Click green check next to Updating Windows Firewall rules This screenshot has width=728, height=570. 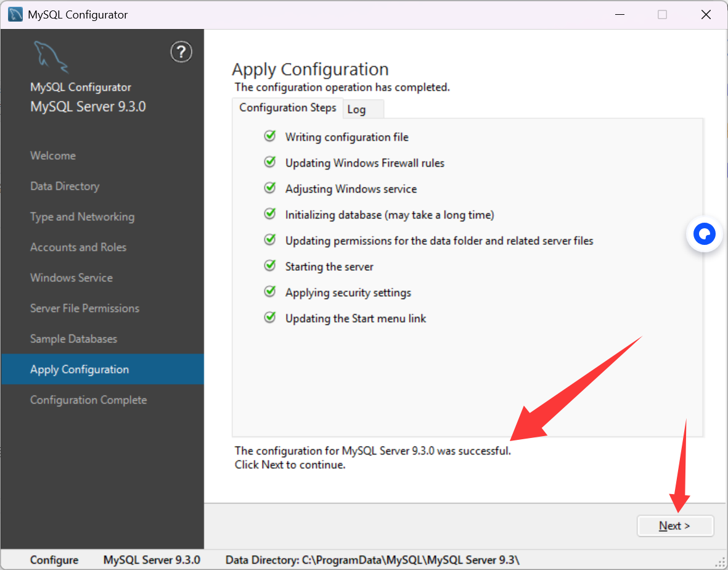click(x=270, y=162)
